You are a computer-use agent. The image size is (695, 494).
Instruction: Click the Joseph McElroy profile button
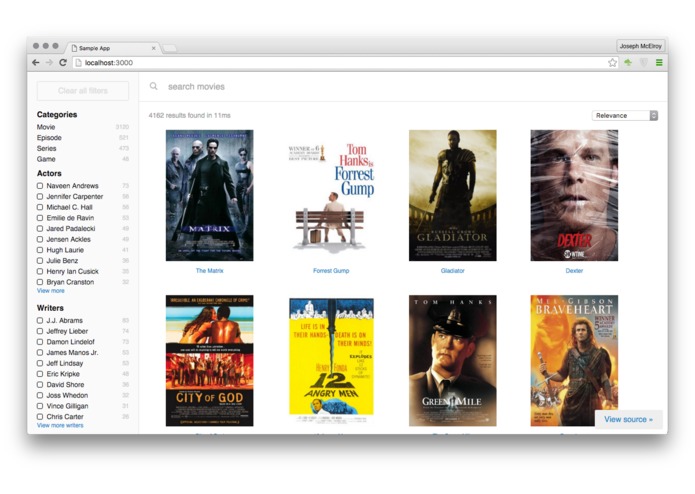tap(640, 46)
